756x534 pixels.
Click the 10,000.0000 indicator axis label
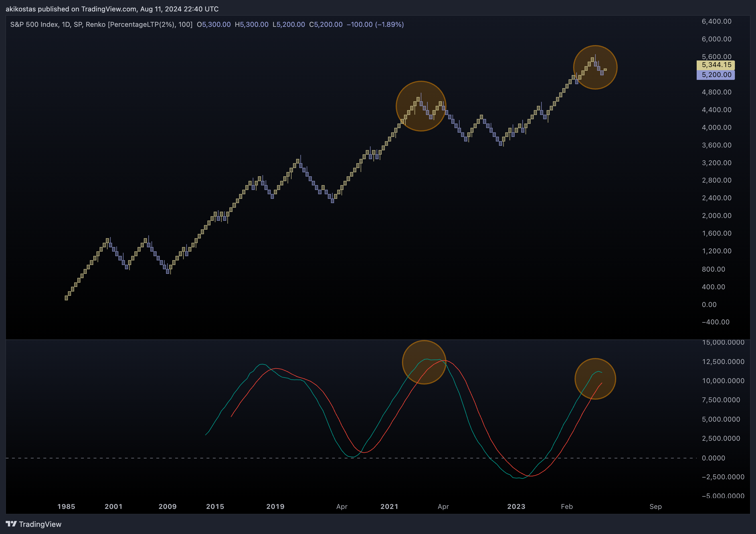723,381
